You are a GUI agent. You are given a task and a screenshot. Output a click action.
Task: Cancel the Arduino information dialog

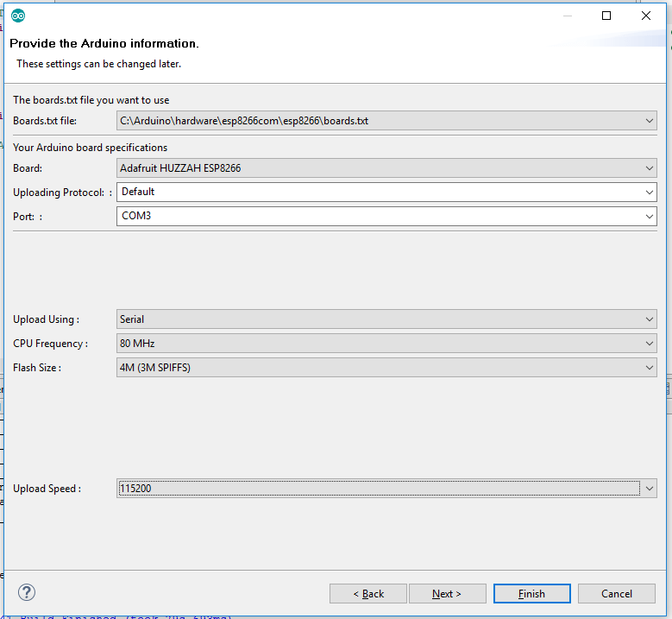pos(616,594)
